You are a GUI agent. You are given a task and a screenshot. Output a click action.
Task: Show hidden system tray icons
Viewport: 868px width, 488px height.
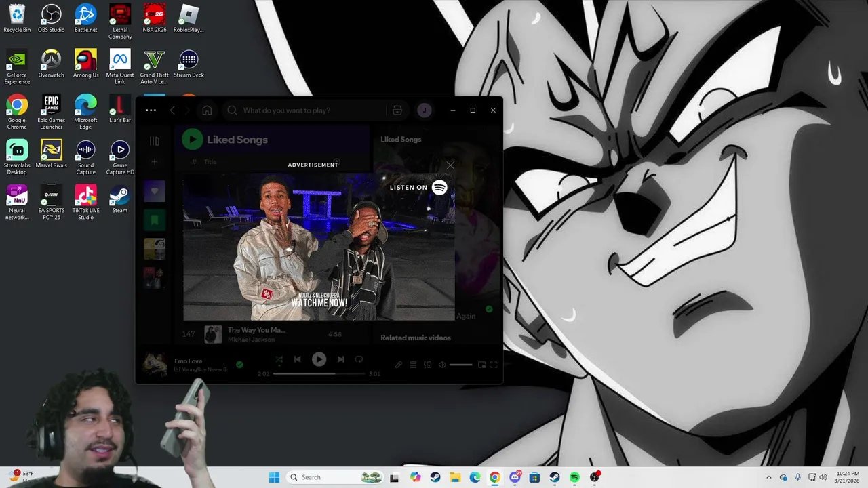click(x=768, y=477)
